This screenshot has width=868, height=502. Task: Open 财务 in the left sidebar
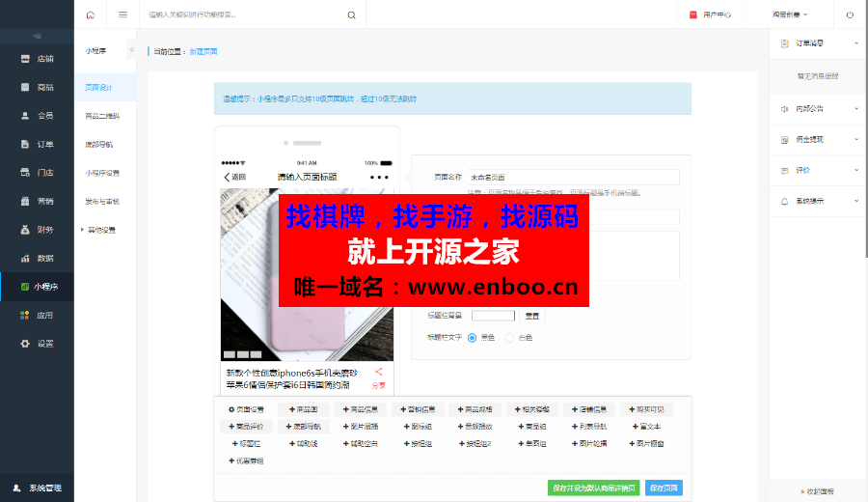[37, 230]
